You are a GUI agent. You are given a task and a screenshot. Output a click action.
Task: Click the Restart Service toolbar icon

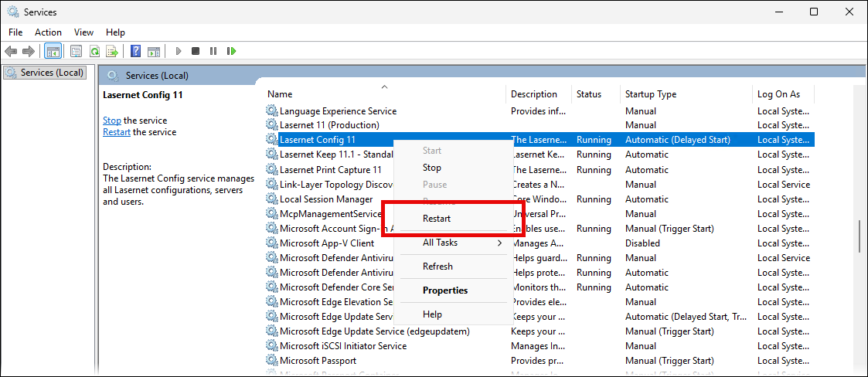pyautogui.click(x=231, y=51)
